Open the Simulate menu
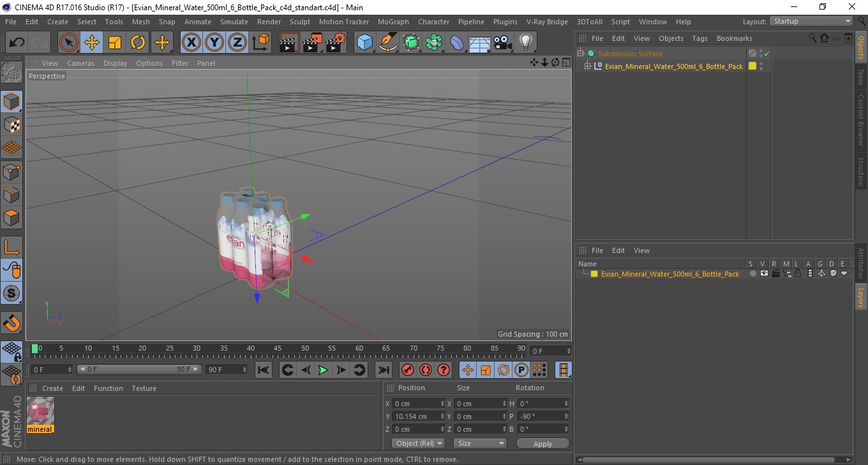 pyautogui.click(x=234, y=22)
